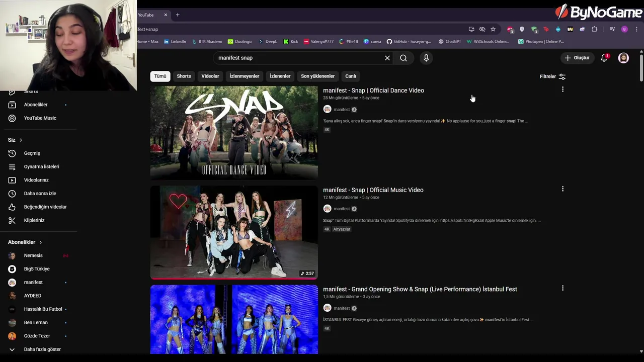Click the Snap Official Dance Video thumbnail

[234, 133]
